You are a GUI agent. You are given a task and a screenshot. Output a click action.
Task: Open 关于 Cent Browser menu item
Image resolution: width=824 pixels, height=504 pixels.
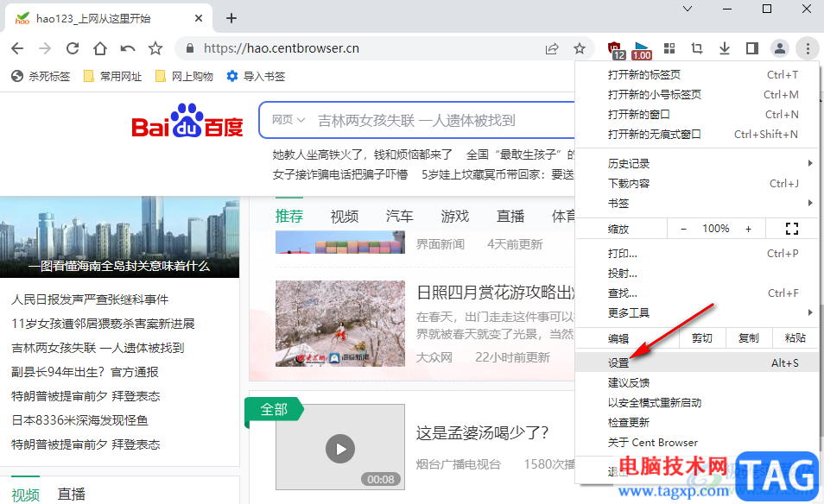point(697,443)
